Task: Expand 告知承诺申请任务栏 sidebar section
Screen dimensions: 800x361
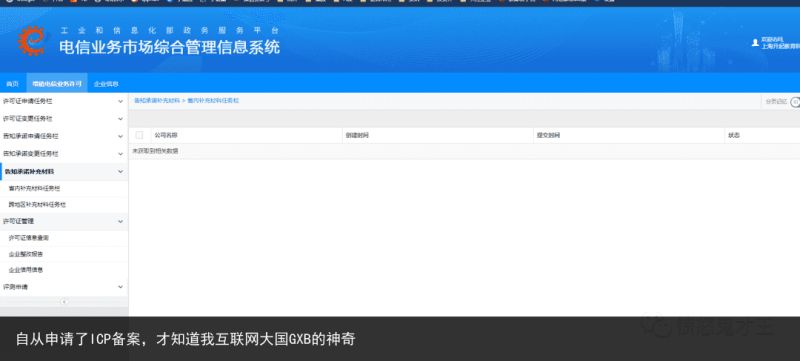Action: [64, 136]
